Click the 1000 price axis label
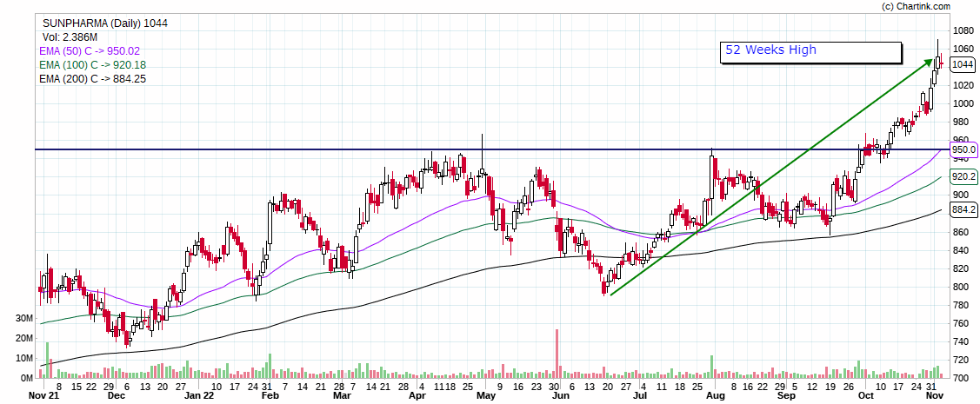This screenshot has height=404, width=980. 963,103
